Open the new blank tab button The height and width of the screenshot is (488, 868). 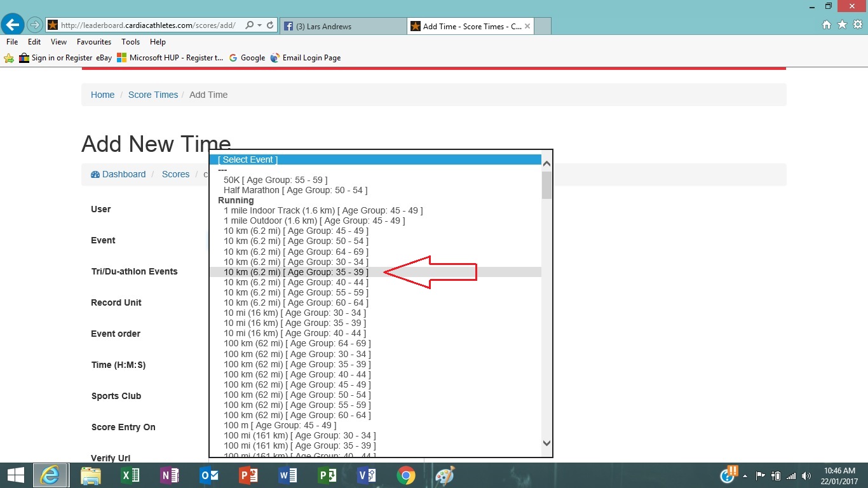[x=543, y=26]
